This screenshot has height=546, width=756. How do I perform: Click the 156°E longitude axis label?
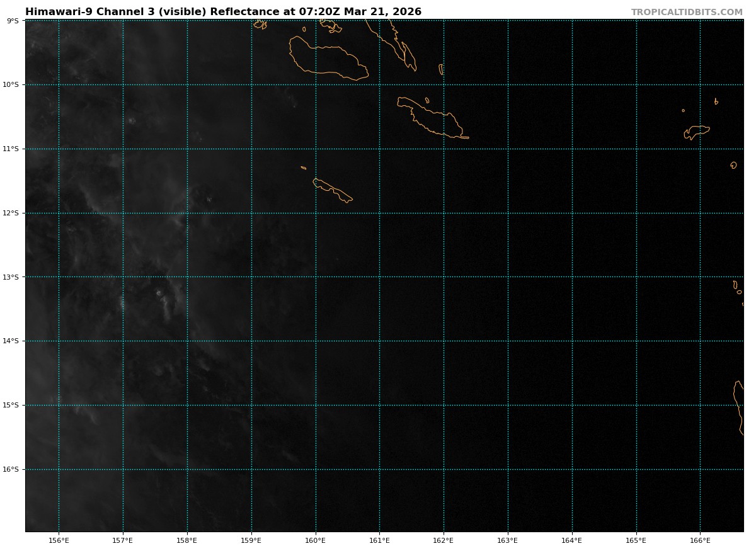pyautogui.click(x=59, y=540)
